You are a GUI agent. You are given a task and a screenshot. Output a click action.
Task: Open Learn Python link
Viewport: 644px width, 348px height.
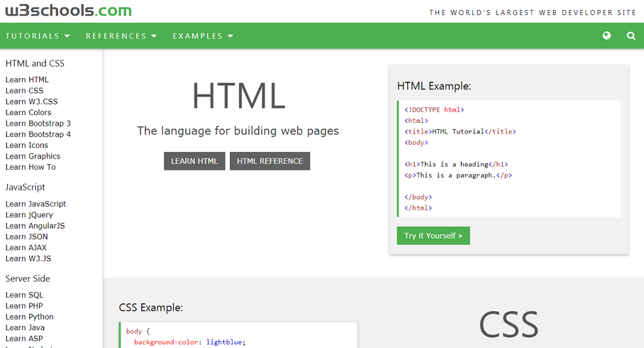click(x=30, y=317)
